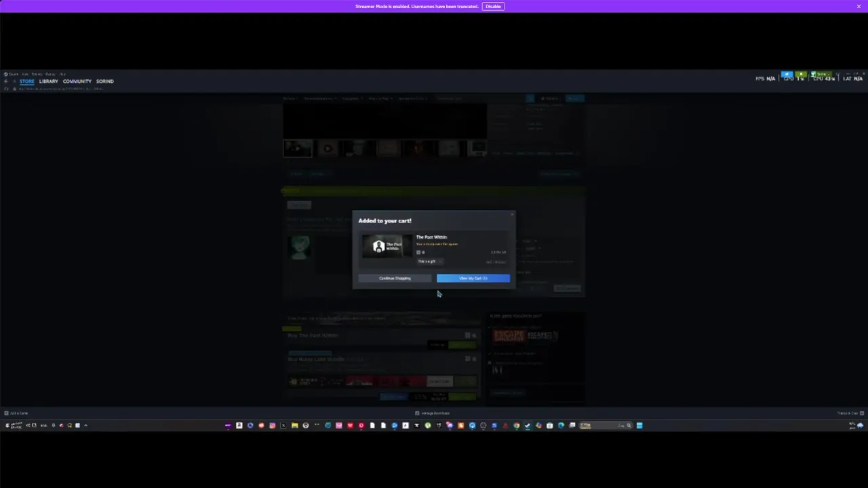Open the 'This is a gift' dropdown
Screen dimensions: 868x488
pos(429,261)
